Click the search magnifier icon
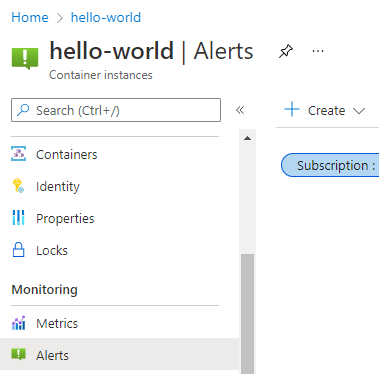The image size is (379, 374). coord(23,110)
